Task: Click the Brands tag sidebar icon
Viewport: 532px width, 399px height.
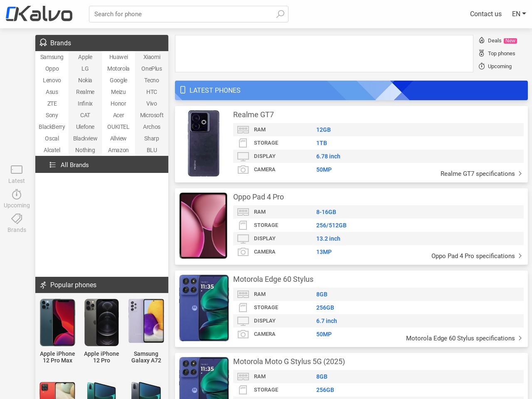Action: (17, 219)
